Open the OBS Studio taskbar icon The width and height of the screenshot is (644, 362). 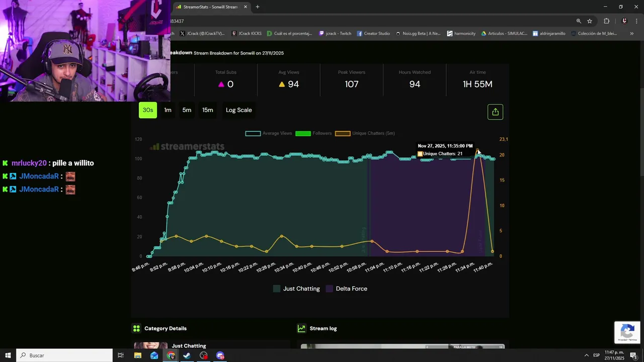[203, 355]
